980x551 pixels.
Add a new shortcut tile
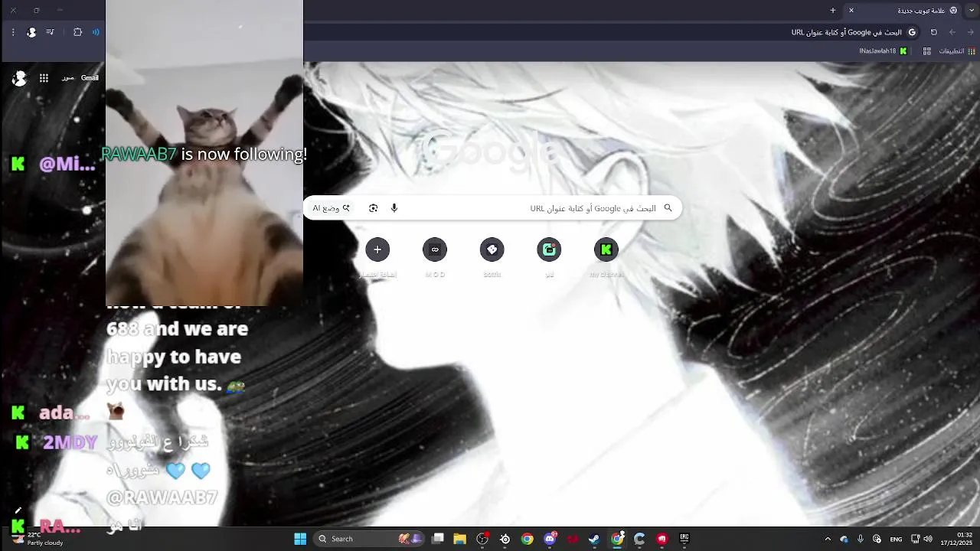click(377, 249)
